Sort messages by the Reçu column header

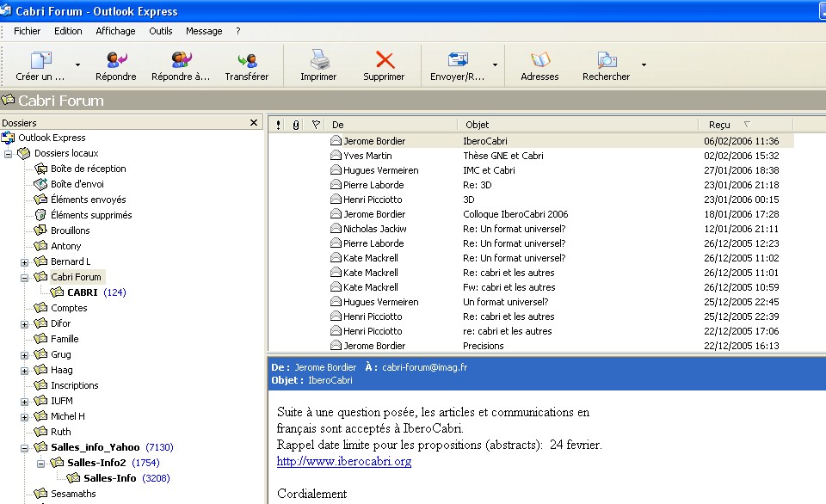745,125
